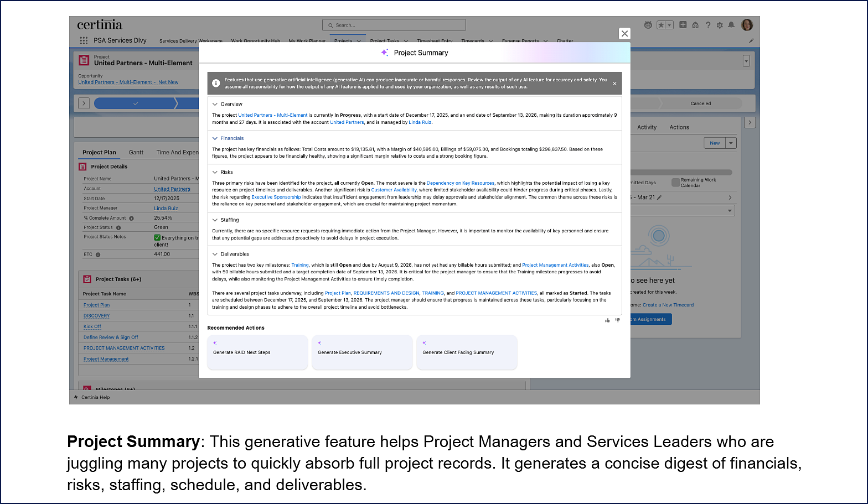Open the combo box below the Mar 21 week
Image resolution: width=868 pixels, height=504 pixels.
click(683, 211)
